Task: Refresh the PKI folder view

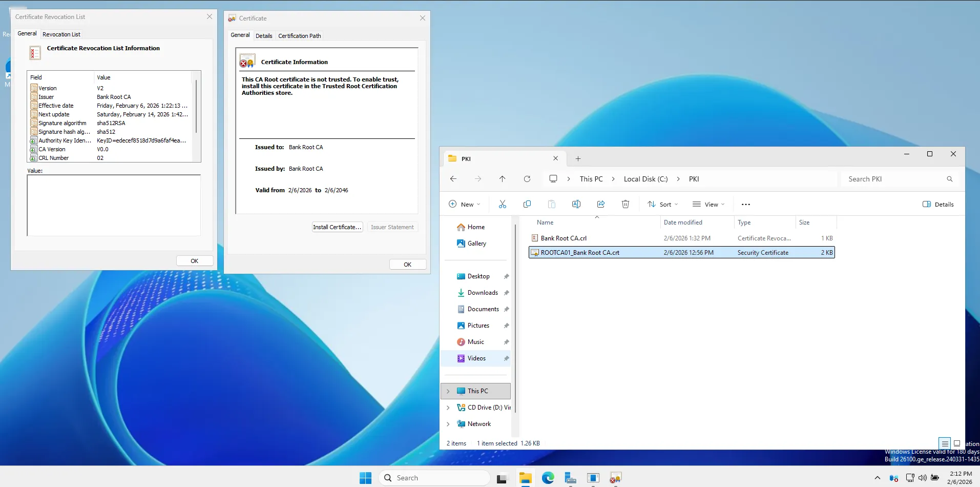Action: [x=527, y=179]
